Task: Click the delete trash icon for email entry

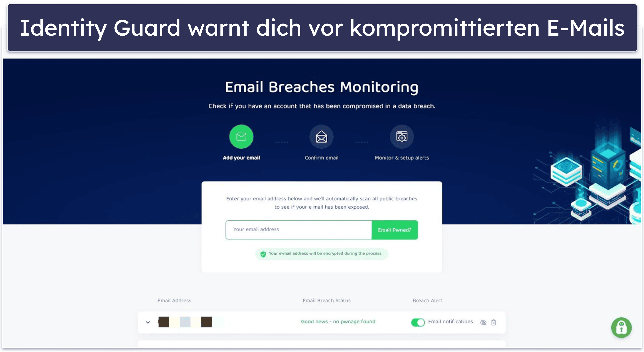Action: pyautogui.click(x=494, y=322)
